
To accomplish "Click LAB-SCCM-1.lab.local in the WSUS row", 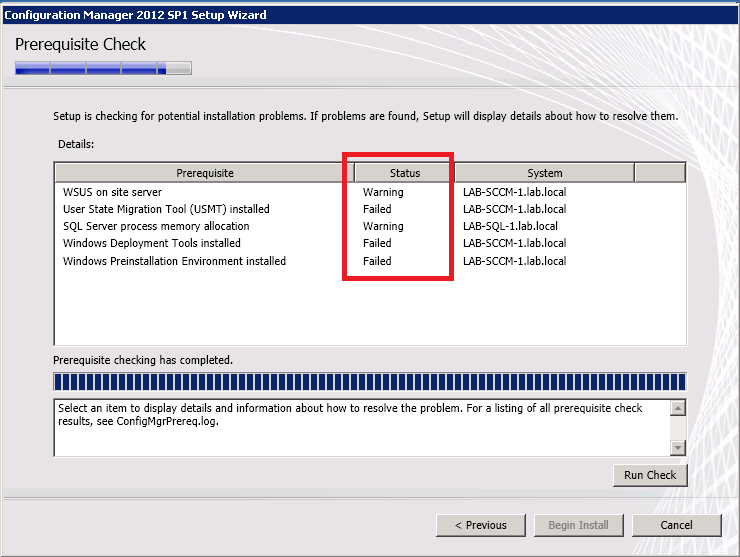I will click(514, 192).
